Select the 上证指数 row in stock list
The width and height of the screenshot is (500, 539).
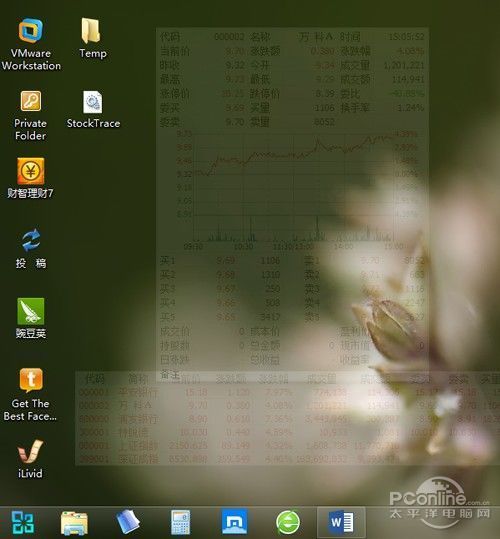click(287, 446)
